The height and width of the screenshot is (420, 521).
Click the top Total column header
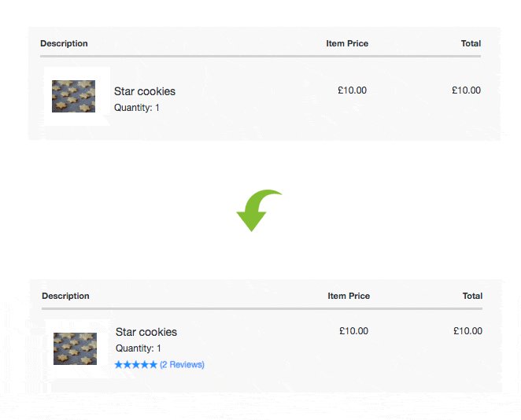tap(471, 43)
